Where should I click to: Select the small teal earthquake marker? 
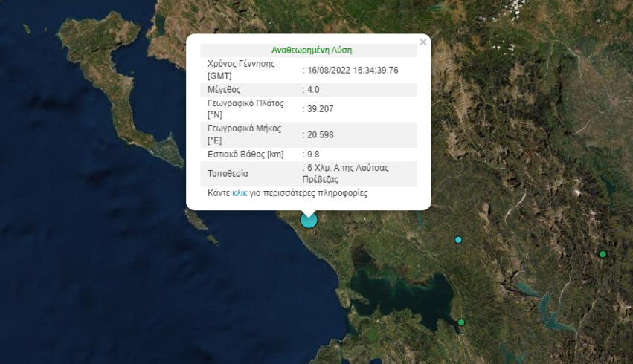click(458, 240)
